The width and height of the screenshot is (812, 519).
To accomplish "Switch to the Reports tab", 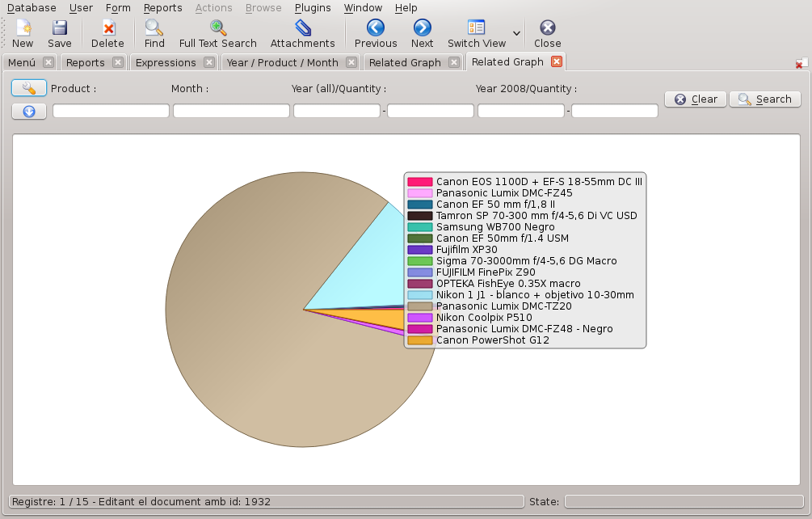I will (86, 63).
